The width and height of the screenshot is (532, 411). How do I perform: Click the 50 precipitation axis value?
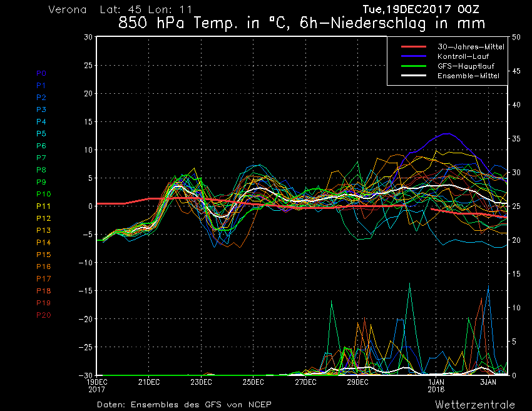click(516, 38)
